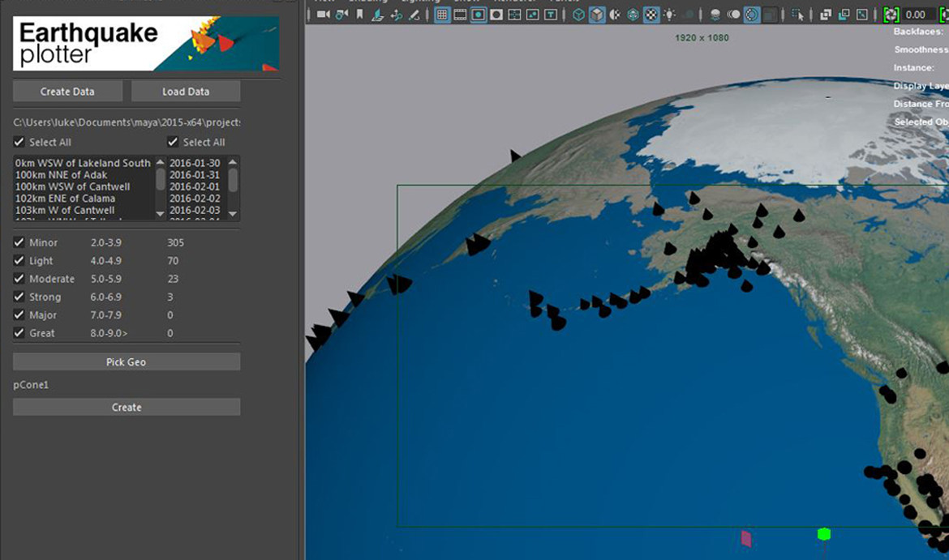Screen dimensions: 949x560
Task: Switch to Smooth Shade All cube icon
Action: tap(597, 15)
